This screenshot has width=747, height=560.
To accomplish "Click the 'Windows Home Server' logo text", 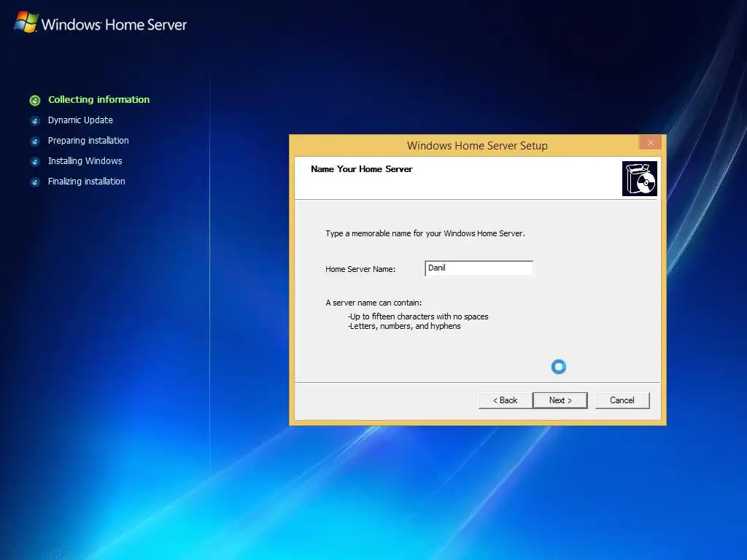I will click(114, 24).
